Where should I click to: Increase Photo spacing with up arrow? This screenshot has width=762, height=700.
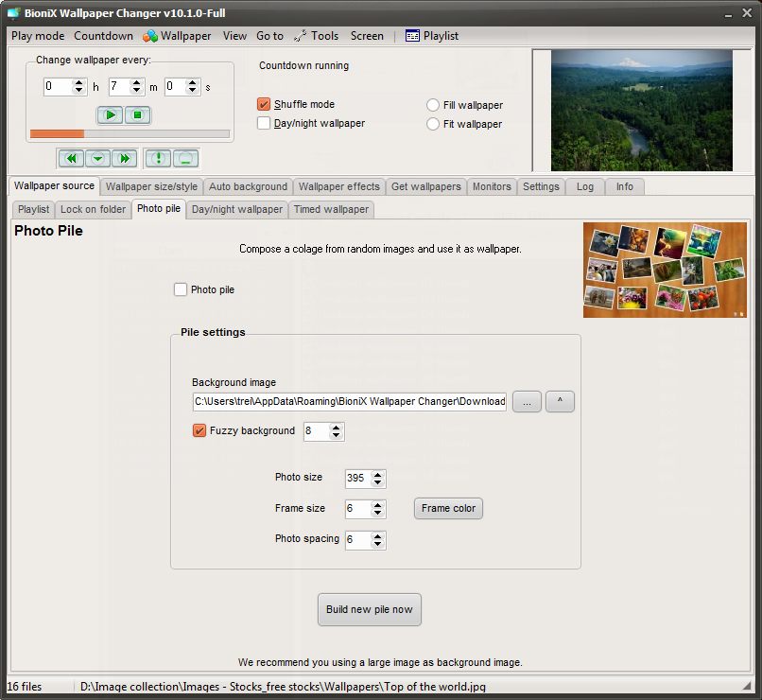(x=377, y=535)
